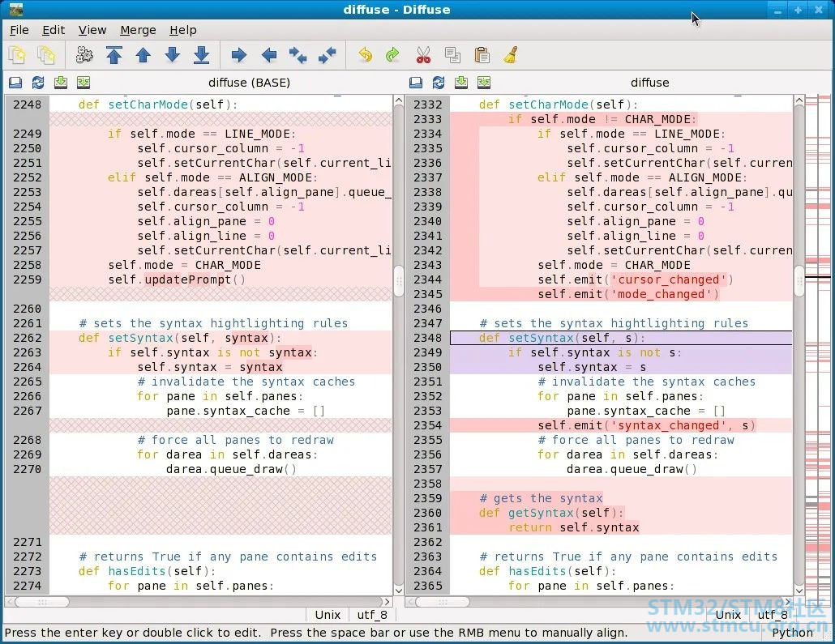Click the clear edits broom icon
Viewport: 835px width, 644px height.
pyautogui.click(x=511, y=55)
